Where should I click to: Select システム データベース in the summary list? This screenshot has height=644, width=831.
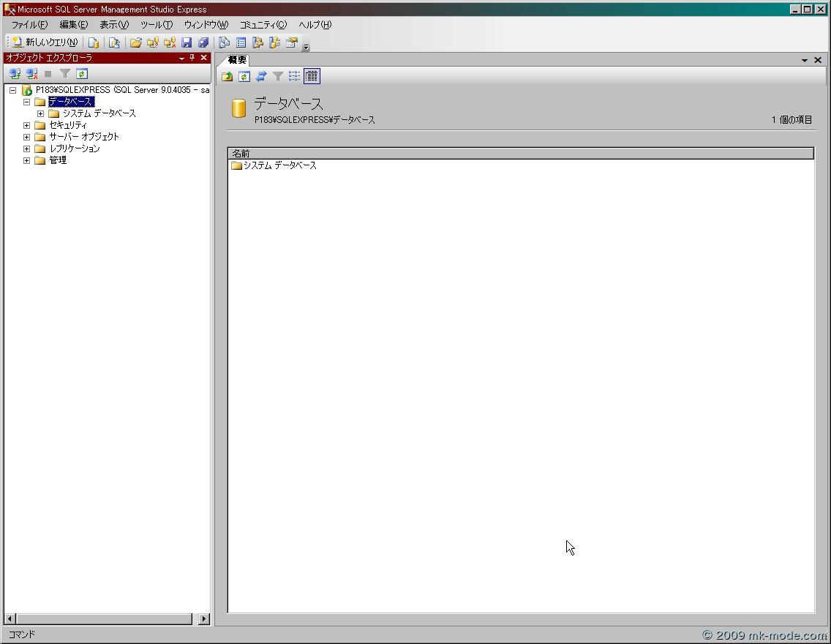pos(279,165)
